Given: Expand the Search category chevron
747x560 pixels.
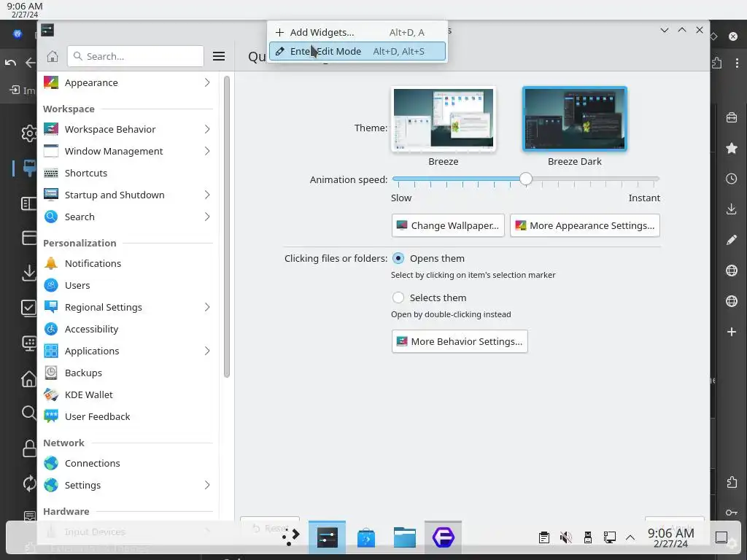Looking at the screenshot, I should click(x=207, y=217).
